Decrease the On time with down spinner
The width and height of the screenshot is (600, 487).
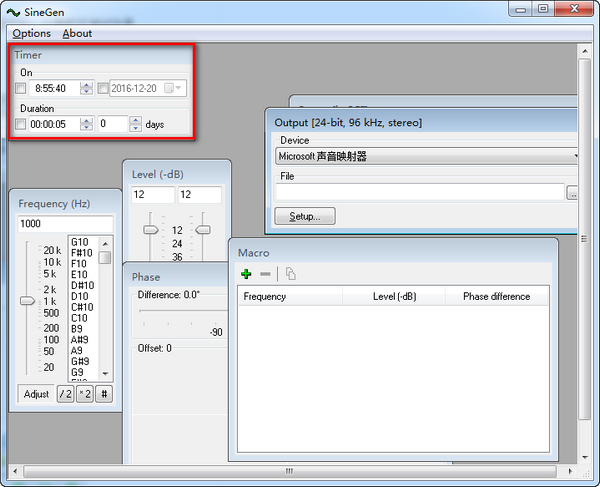point(86,92)
